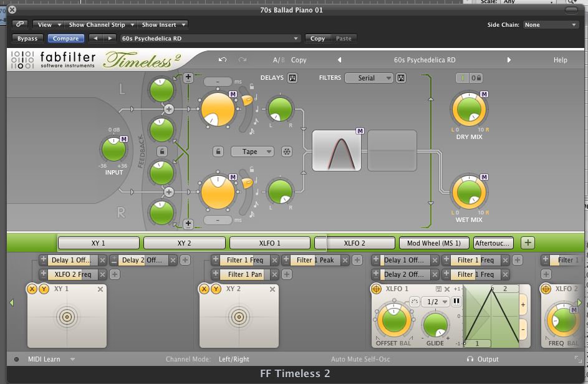Close the XY 2 panel
The height and width of the screenshot is (384, 588).
(272, 289)
